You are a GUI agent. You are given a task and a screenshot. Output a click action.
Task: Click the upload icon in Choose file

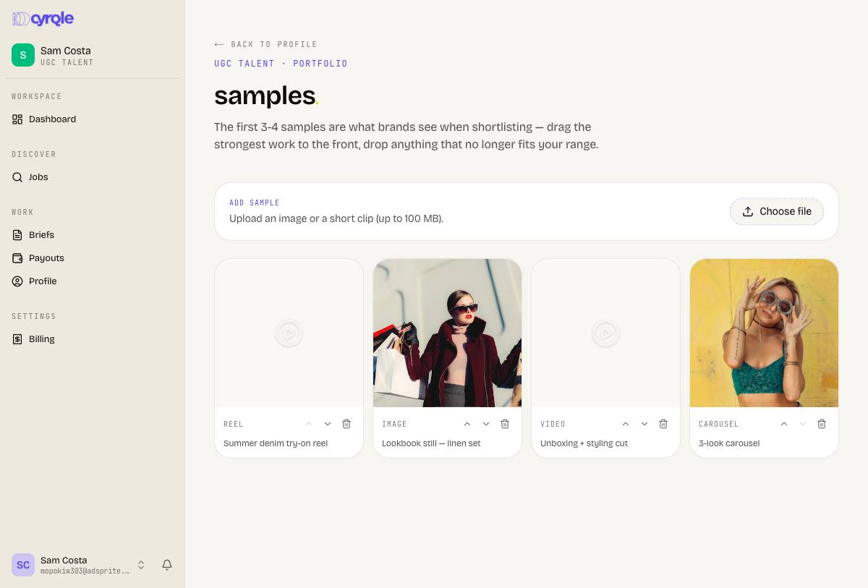[748, 211]
